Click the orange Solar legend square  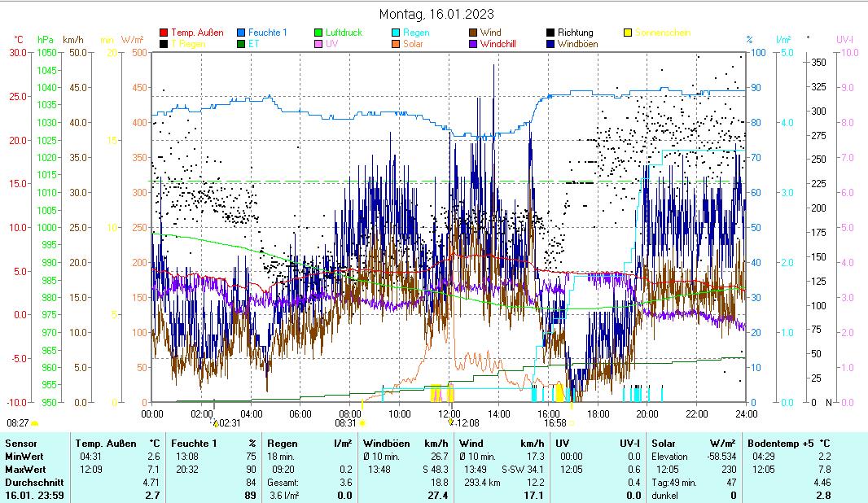point(396,44)
